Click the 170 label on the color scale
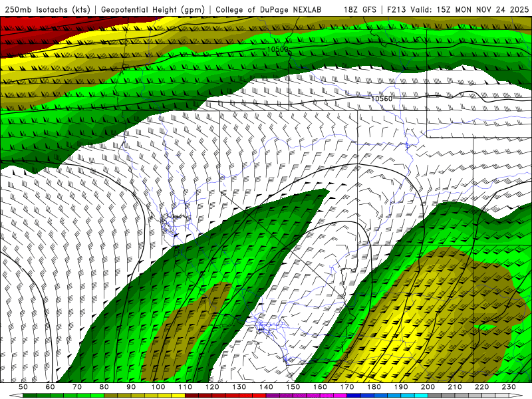Image resolution: width=532 pixels, height=399 pixels. tap(347, 387)
